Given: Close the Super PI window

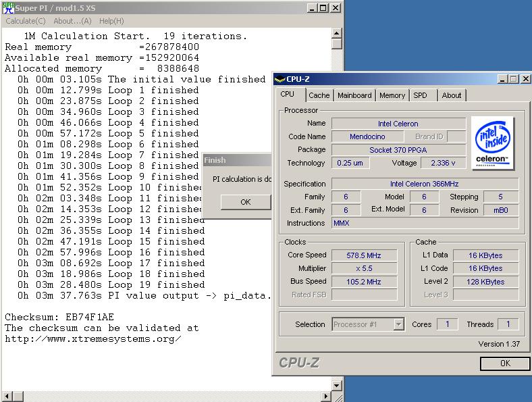Looking at the screenshot, I should point(336,8).
